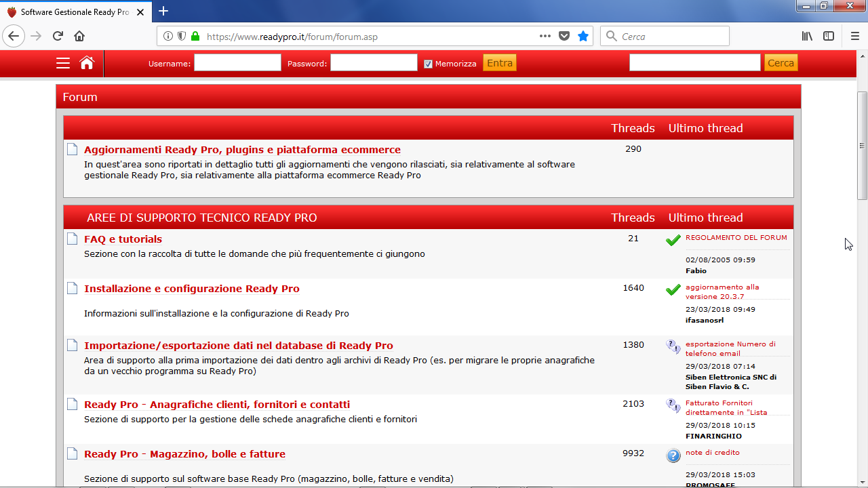This screenshot has width=868, height=488.
Task: Click the browser Forward arrow button
Action: (37, 36)
